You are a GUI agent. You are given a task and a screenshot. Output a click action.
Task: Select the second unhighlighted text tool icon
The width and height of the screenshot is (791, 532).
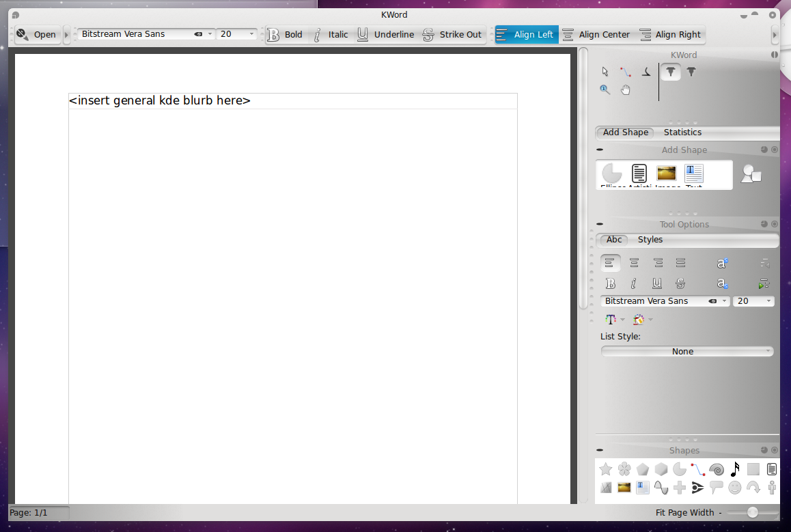click(x=691, y=72)
